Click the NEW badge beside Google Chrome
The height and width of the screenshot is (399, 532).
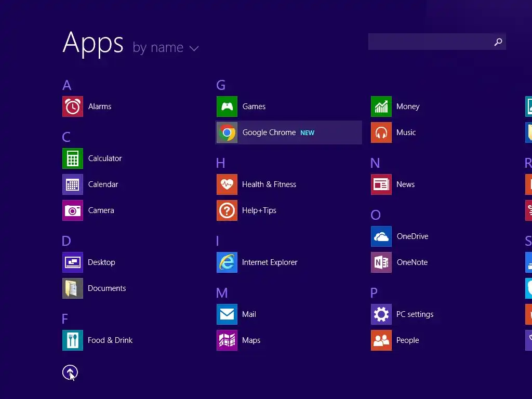308,133
